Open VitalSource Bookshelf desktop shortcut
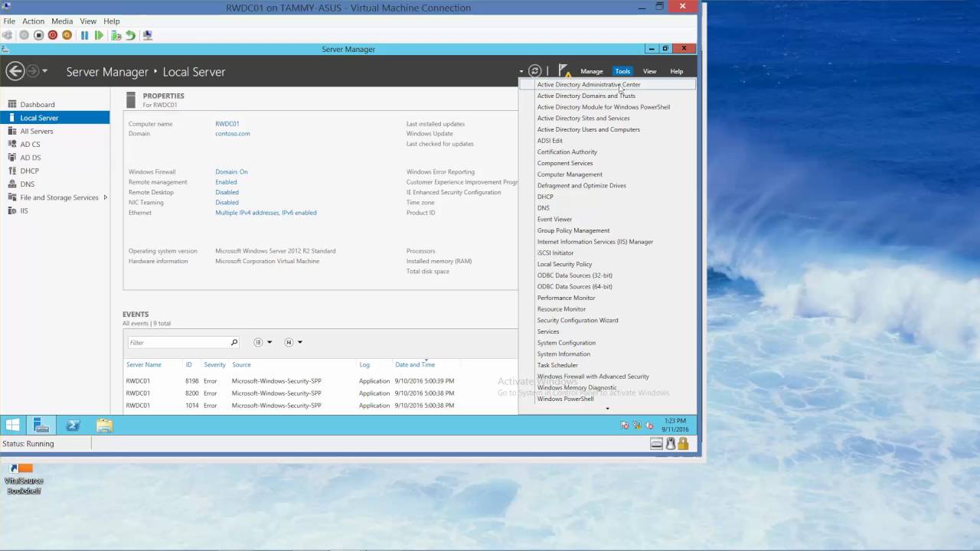The height and width of the screenshot is (551, 980). click(x=23, y=478)
